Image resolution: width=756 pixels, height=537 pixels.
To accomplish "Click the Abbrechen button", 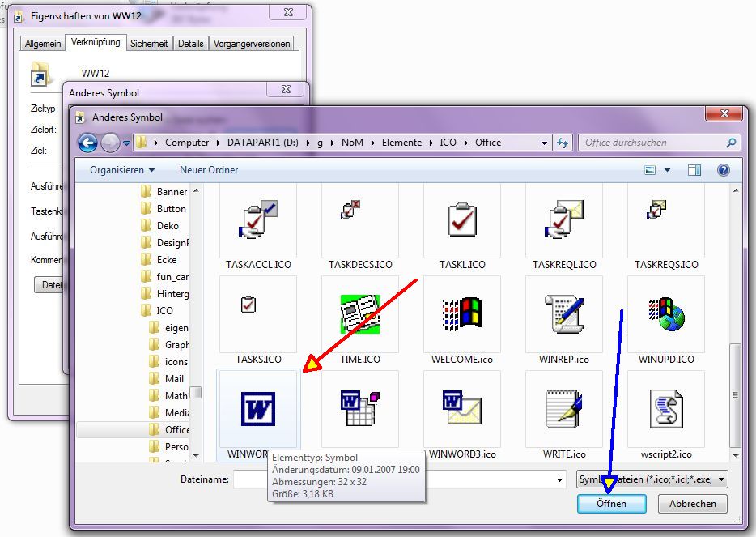I will coord(692,504).
